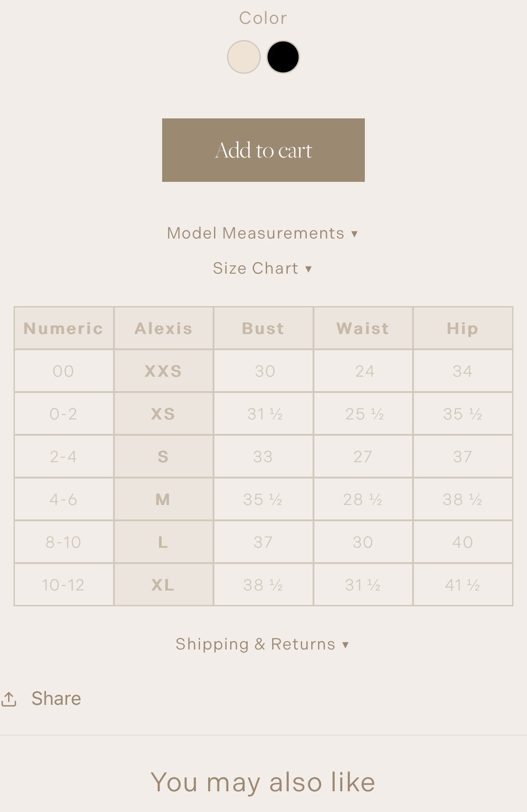Click the Hip column header
This screenshot has width=527, height=812.
(x=463, y=328)
